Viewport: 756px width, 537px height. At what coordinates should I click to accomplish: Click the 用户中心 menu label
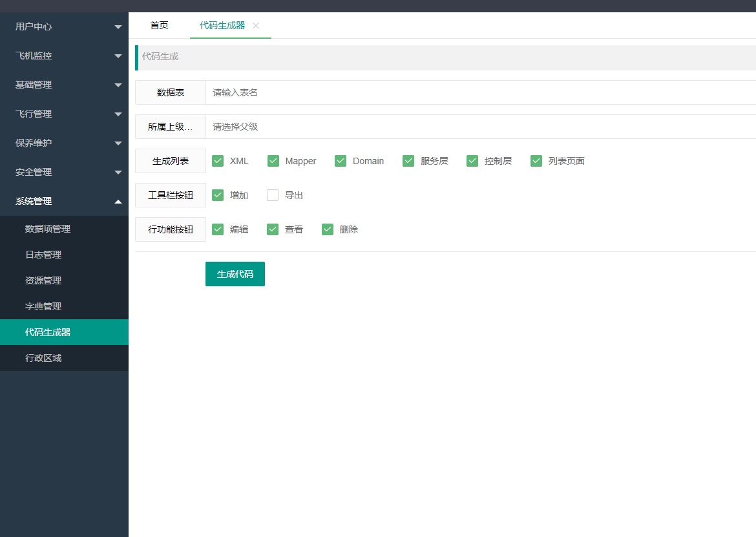pos(33,26)
